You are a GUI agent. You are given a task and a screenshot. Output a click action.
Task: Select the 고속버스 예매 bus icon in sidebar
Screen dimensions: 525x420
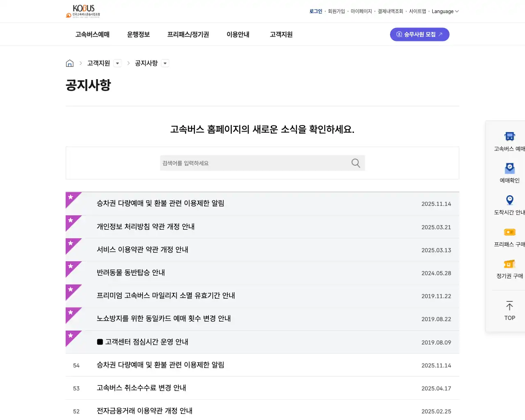(x=509, y=136)
